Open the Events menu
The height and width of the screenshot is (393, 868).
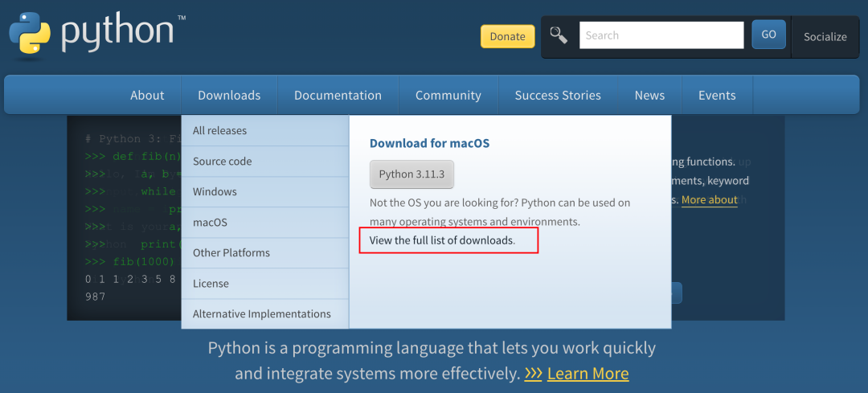(x=717, y=95)
